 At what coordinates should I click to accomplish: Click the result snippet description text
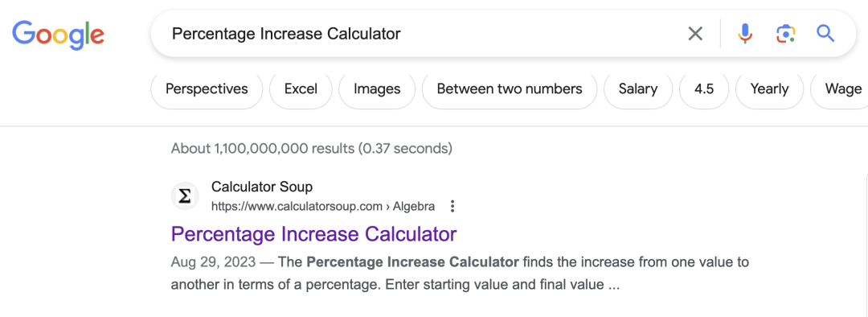(x=460, y=274)
